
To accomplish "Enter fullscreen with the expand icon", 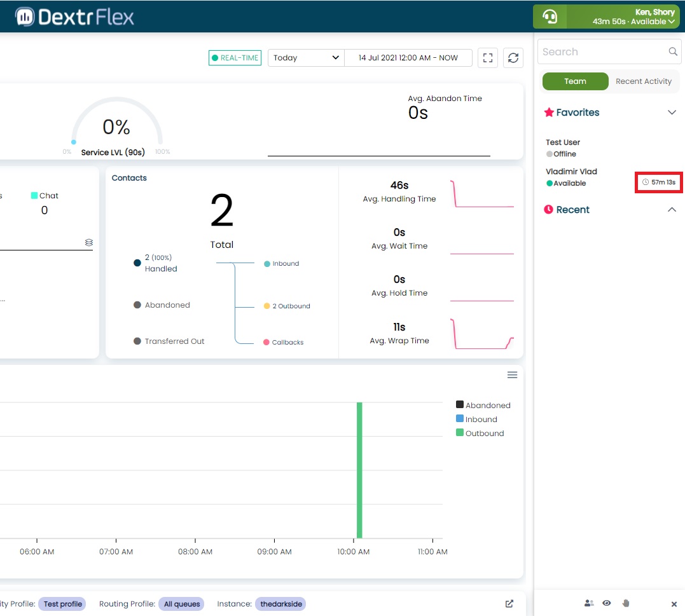I will tap(488, 58).
